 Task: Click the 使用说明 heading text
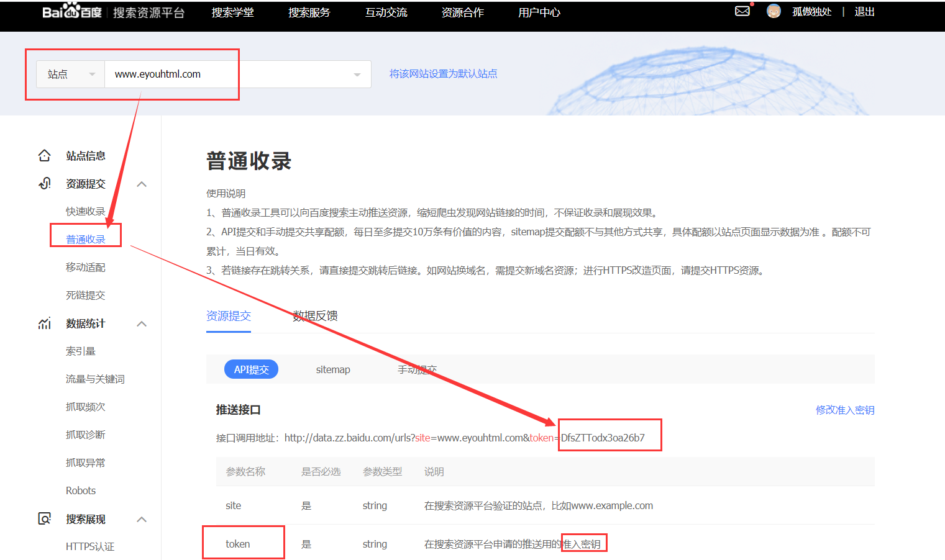(226, 194)
